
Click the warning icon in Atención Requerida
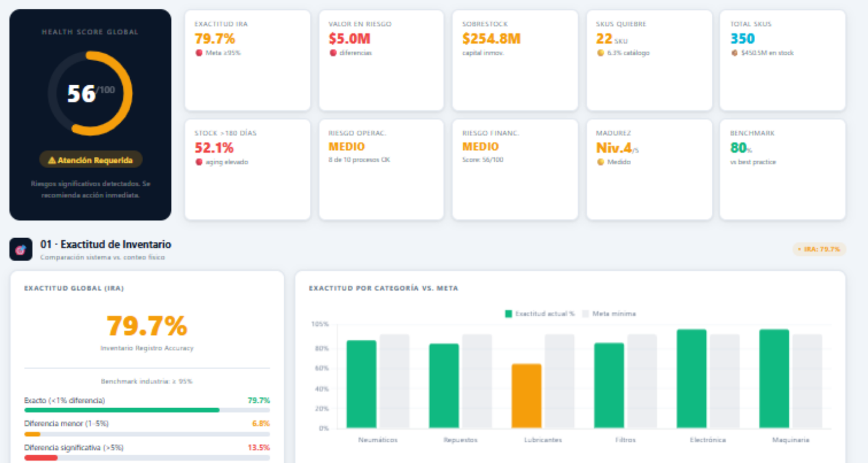pos(52,160)
